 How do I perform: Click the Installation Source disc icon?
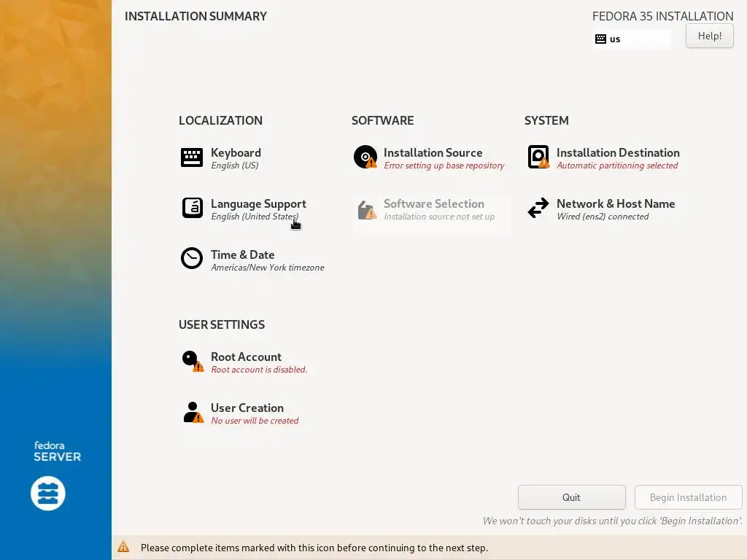(x=365, y=157)
